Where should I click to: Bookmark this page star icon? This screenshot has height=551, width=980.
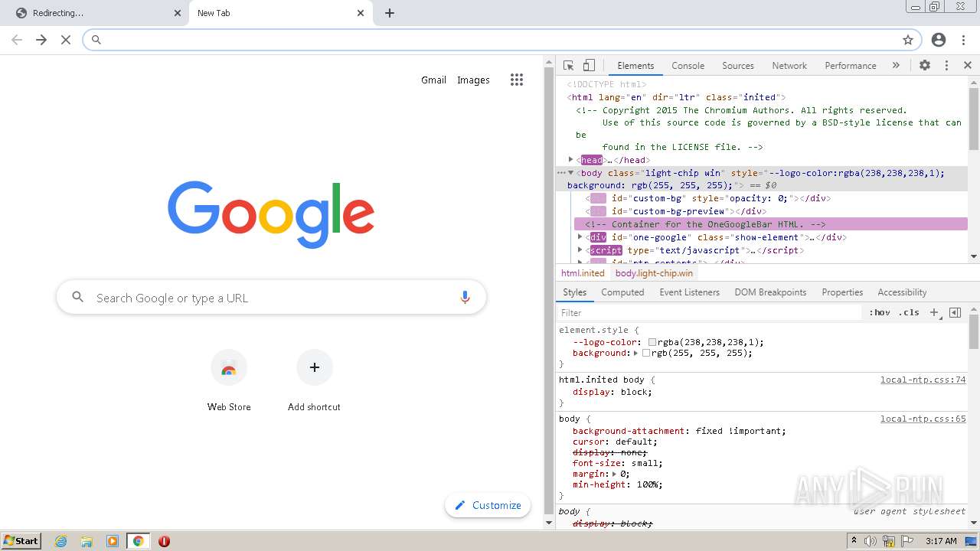click(x=908, y=40)
